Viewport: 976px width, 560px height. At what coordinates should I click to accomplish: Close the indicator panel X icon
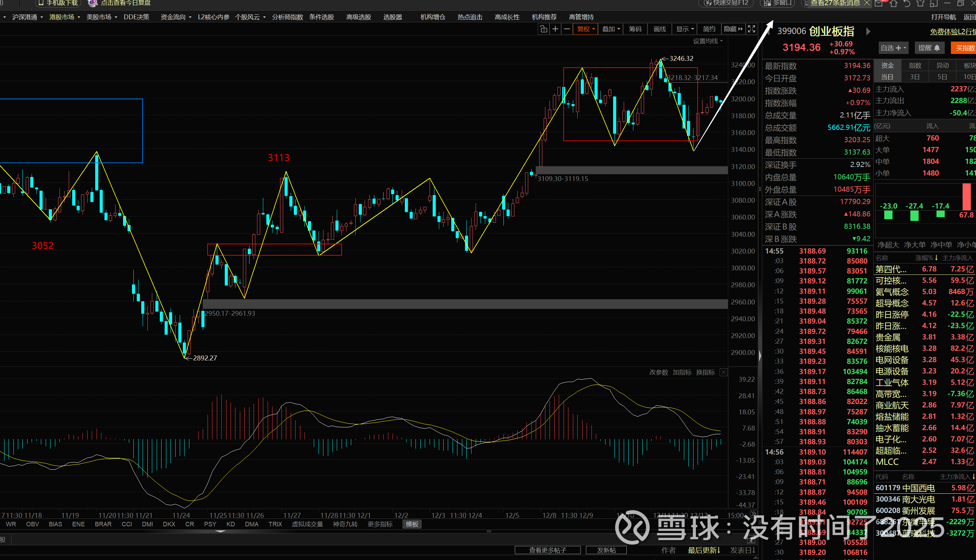pos(723,372)
